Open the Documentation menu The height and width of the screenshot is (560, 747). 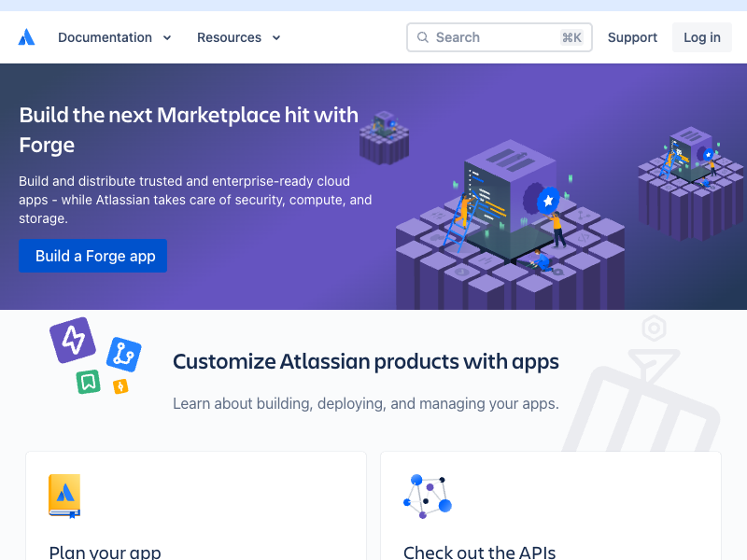114,37
